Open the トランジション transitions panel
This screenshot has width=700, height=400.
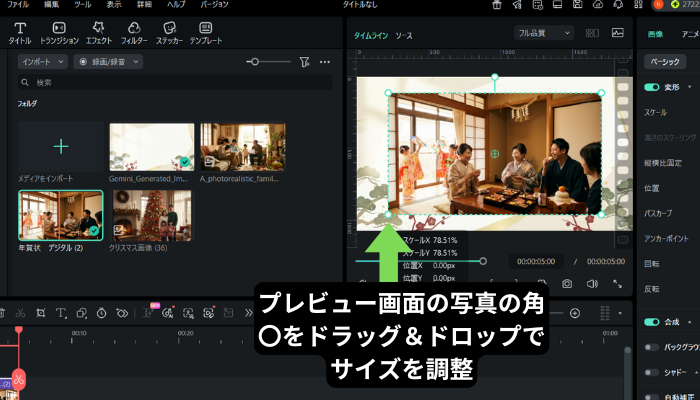(x=59, y=33)
